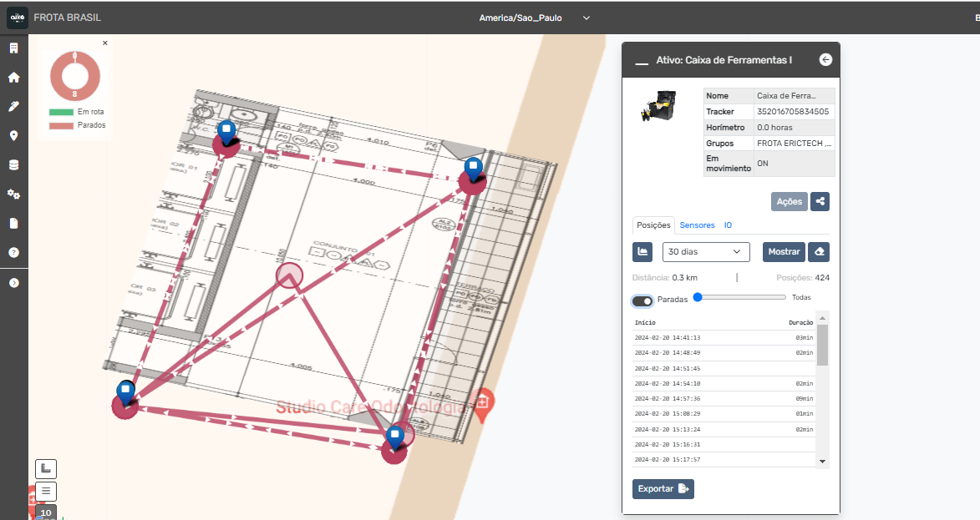Viewport: 980px width, 520px height.
Task: Toggle the Paradas switch
Action: click(642, 300)
